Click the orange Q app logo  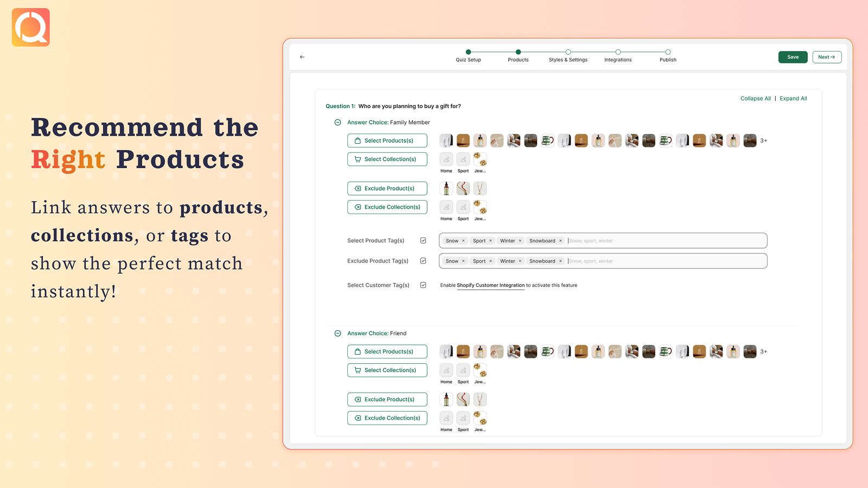[31, 27]
